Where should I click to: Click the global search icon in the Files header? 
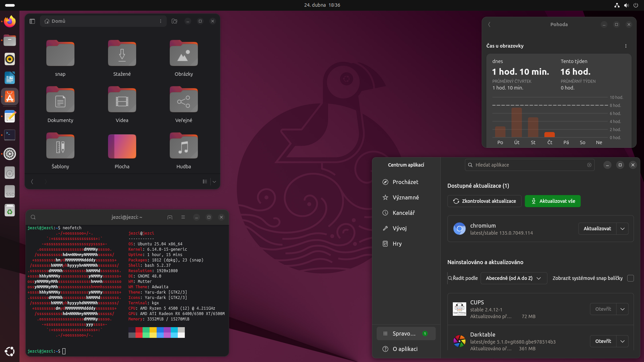pyautogui.click(x=174, y=21)
